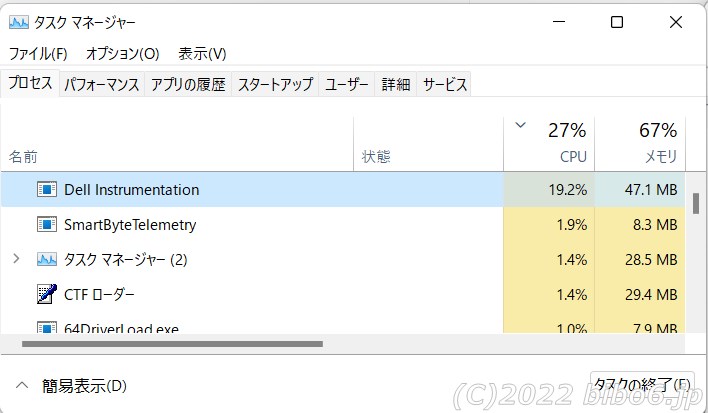Click the vertical scrollbar thumb
This screenshot has height=413, width=708.
(x=696, y=203)
